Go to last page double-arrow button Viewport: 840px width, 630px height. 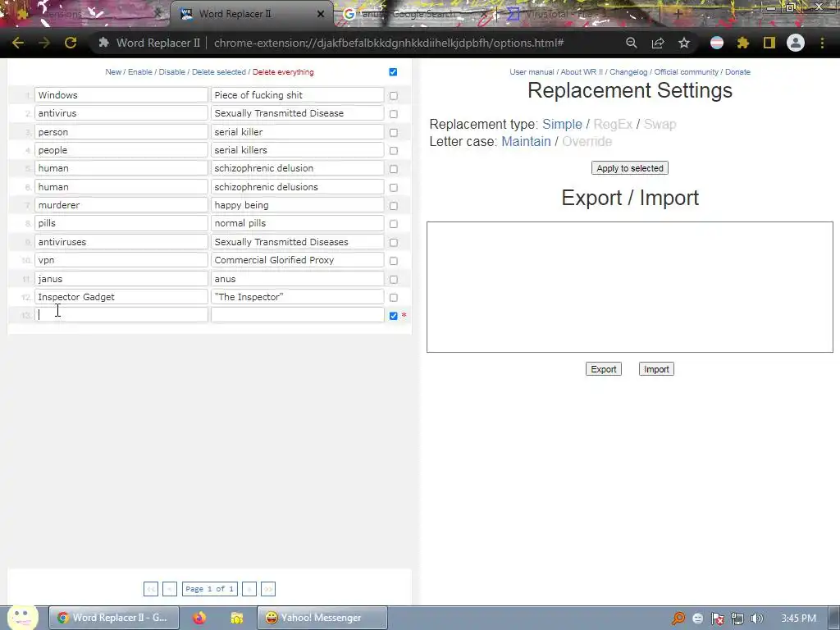[268, 589]
